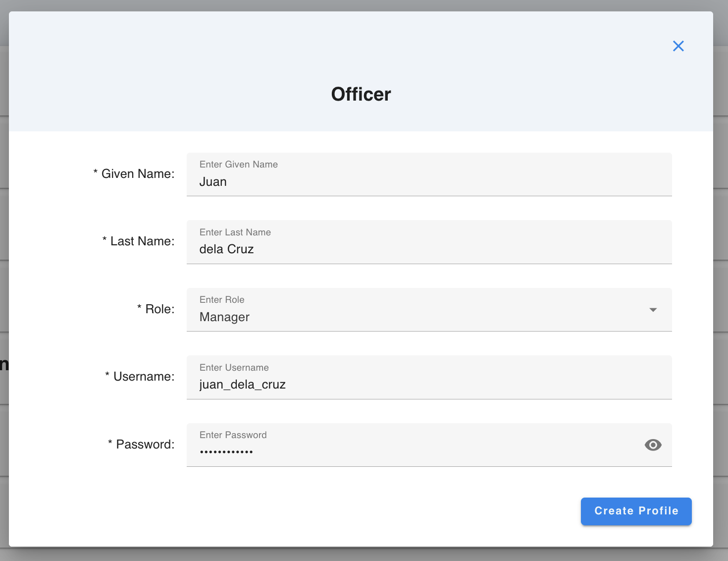Click the Role label

click(156, 309)
